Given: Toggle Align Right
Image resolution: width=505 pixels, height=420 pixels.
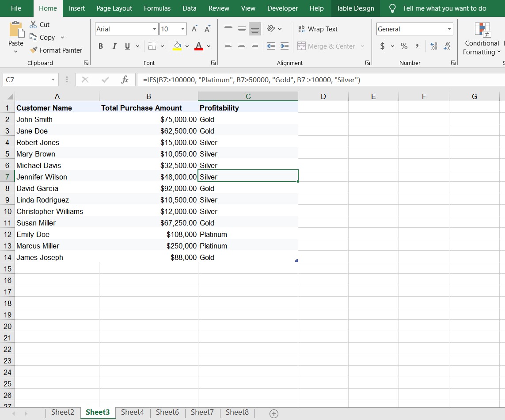Looking at the screenshot, I should [x=255, y=46].
